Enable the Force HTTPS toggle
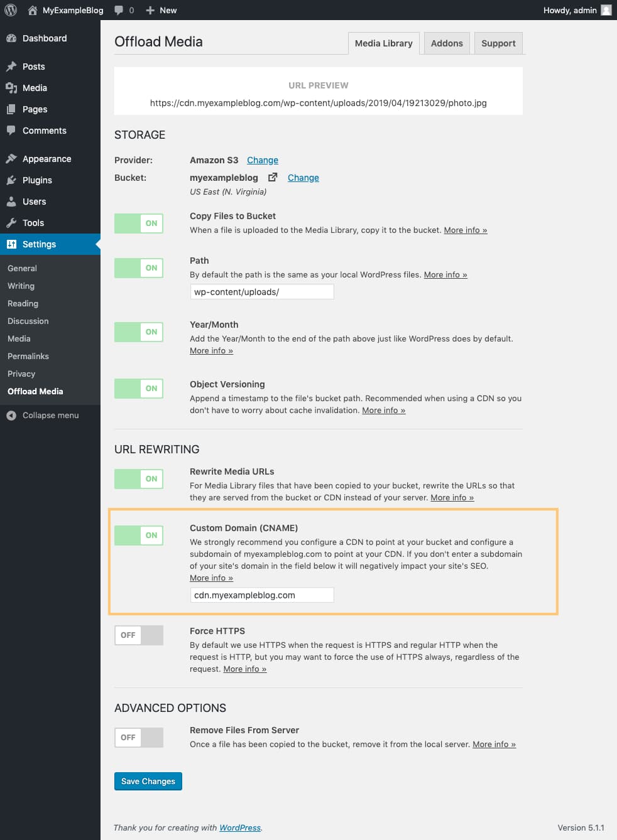 pos(138,635)
